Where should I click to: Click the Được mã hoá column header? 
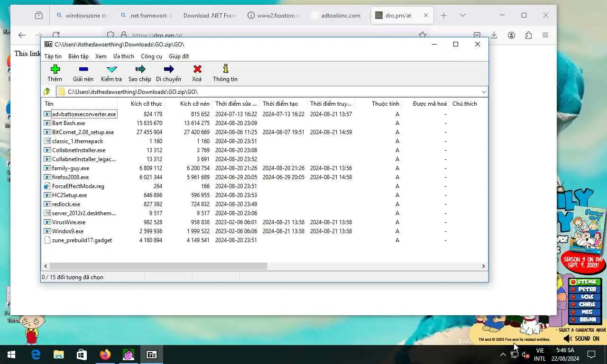pos(425,103)
